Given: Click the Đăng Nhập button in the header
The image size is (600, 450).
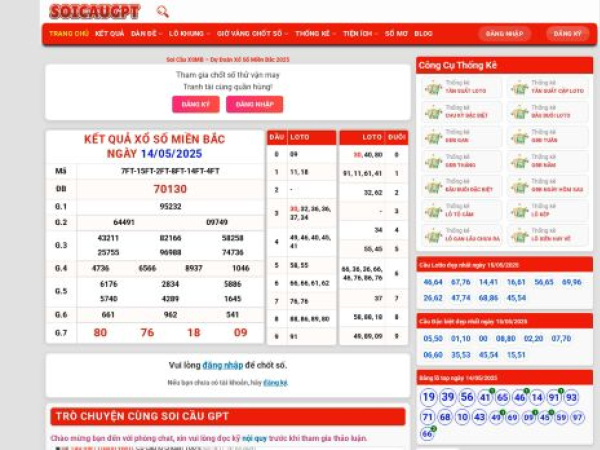Looking at the screenshot, I should 504,33.
